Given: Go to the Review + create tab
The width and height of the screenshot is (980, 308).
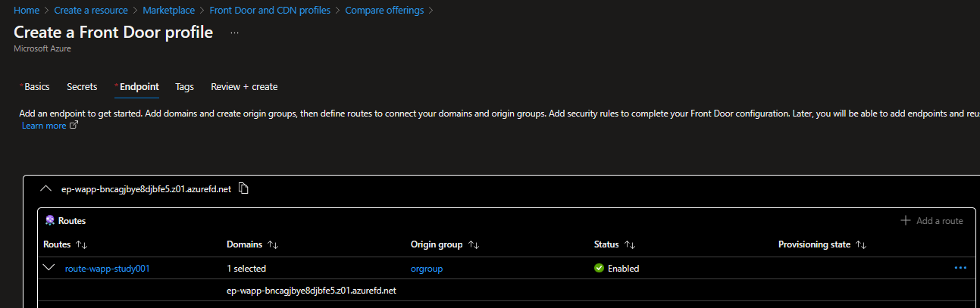Looking at the screenshot, I should (244, 87).
